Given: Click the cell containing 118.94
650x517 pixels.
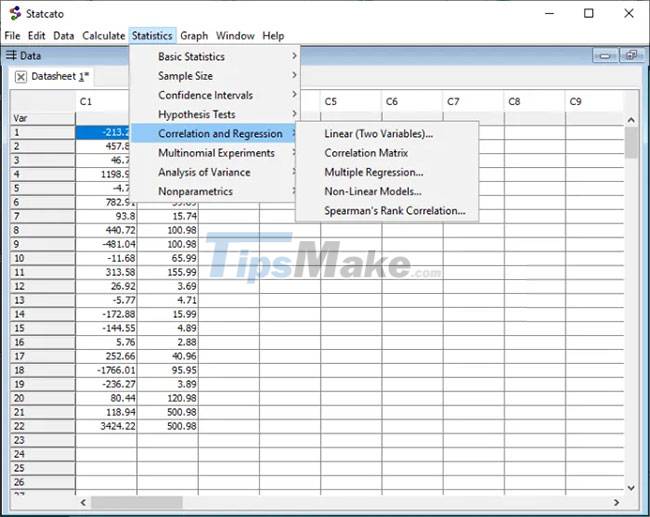Looking at the screenshot, I should click(x=106, y=413).
